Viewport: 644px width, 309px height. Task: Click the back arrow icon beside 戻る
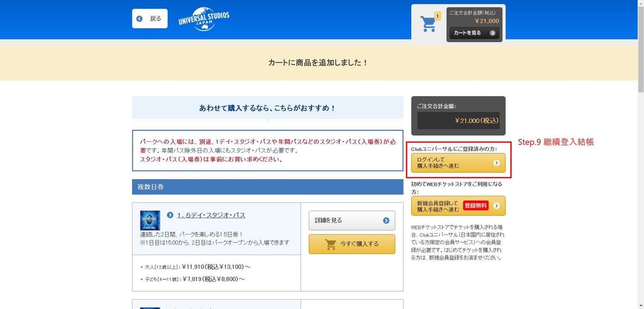[140, 19]
